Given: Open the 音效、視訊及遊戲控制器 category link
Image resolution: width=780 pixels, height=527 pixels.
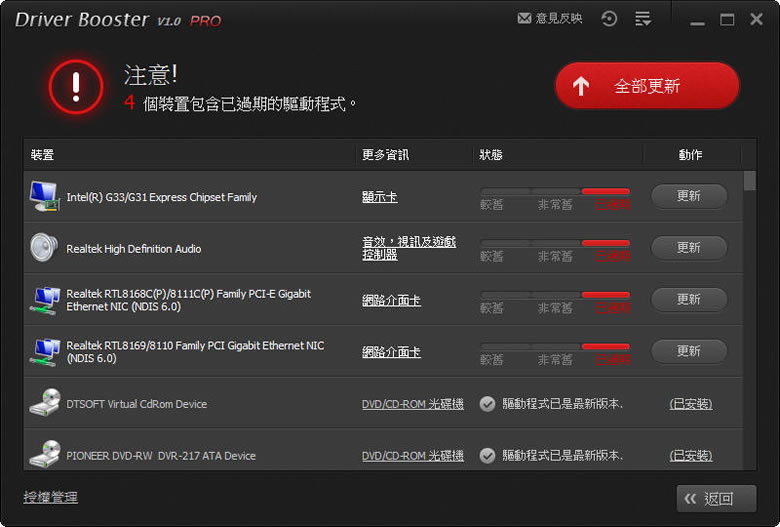Looking at the screenshot, I should pyautogui.click(x=408, y=248).
